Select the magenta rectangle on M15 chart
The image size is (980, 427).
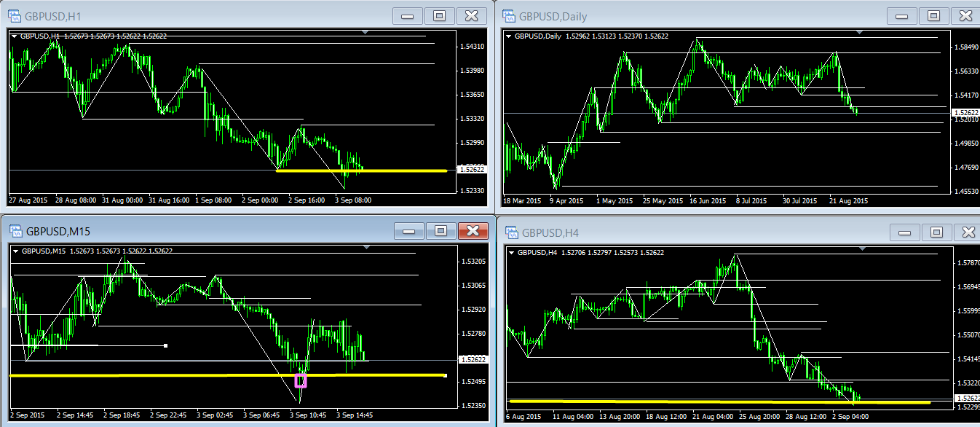tap(300, 380)
